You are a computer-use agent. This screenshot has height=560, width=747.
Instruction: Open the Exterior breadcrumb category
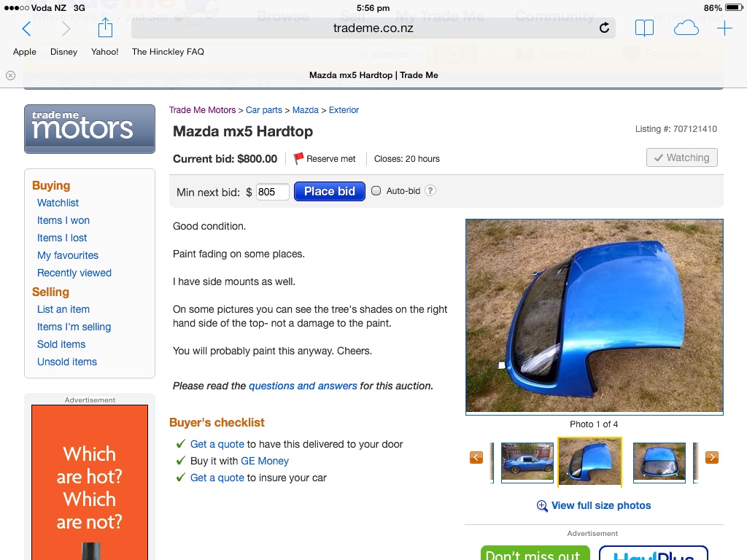[344, 110]
